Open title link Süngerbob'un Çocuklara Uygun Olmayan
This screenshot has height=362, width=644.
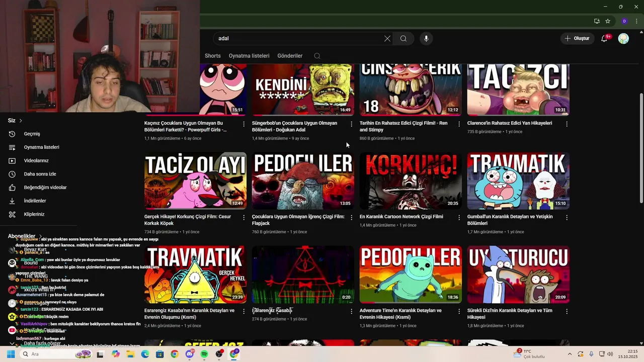pyautogui.click(x=294, y=126)
